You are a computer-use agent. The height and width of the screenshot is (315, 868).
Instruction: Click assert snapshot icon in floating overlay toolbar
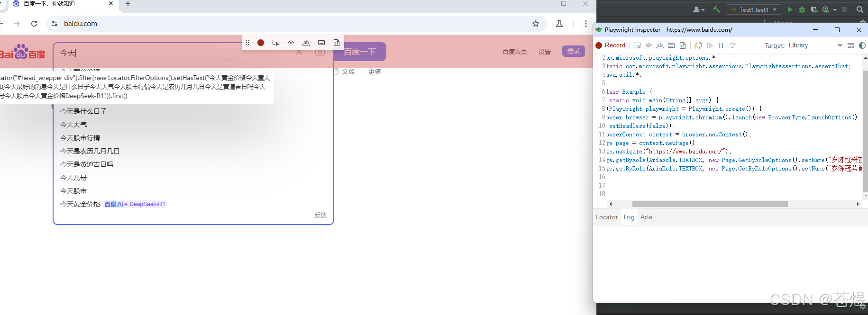point(337,43)
